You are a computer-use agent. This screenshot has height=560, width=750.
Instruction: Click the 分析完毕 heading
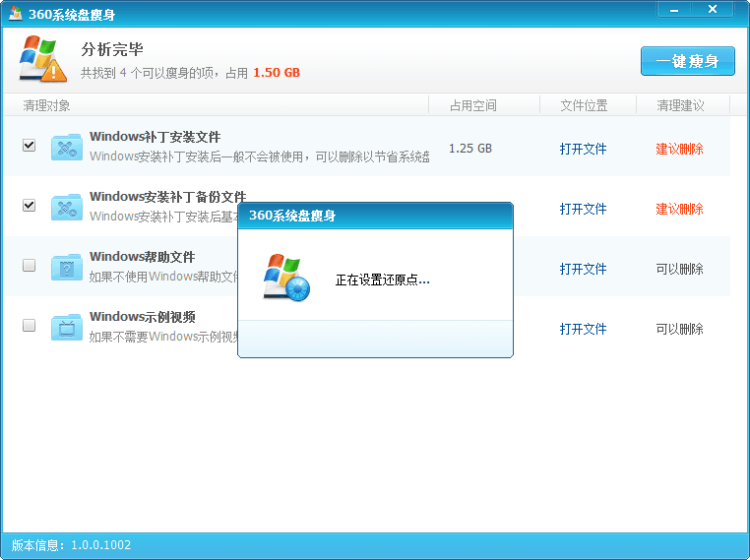112,49
